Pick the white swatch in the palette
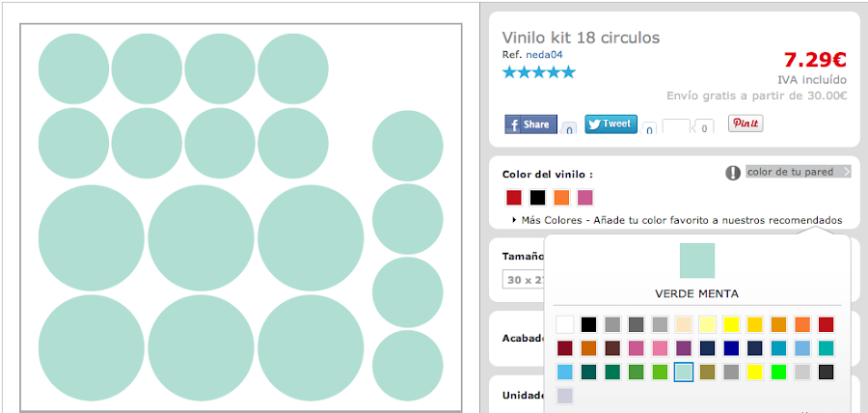868x413 pixels. (x=565, y=325)
